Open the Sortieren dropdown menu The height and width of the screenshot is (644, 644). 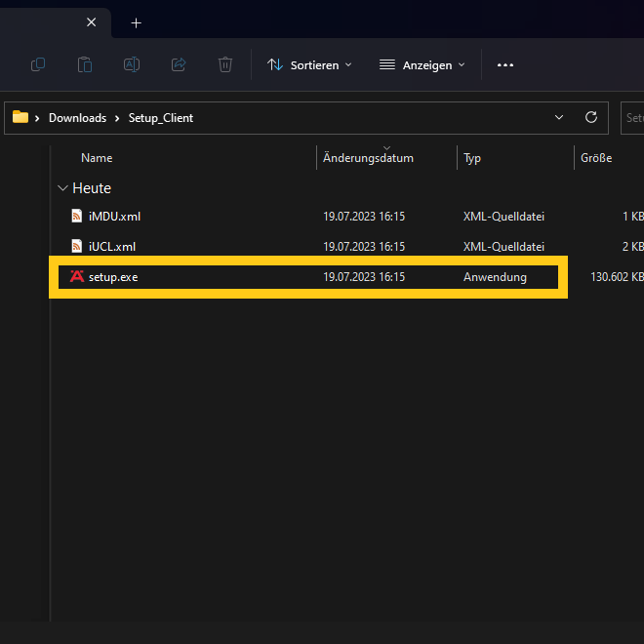pyautogui.click(x=309, y=64)
